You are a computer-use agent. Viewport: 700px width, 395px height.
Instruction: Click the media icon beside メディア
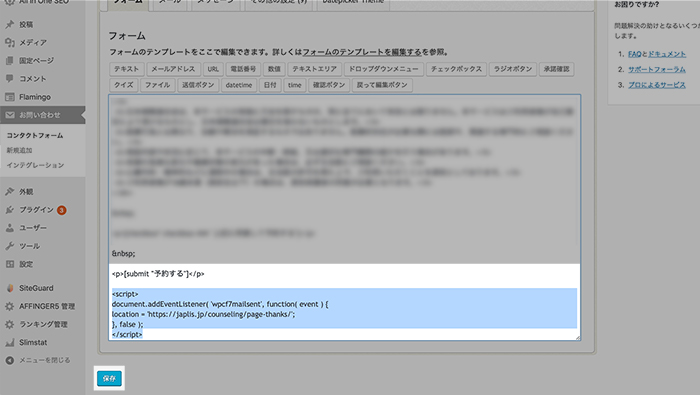[10, 42]
